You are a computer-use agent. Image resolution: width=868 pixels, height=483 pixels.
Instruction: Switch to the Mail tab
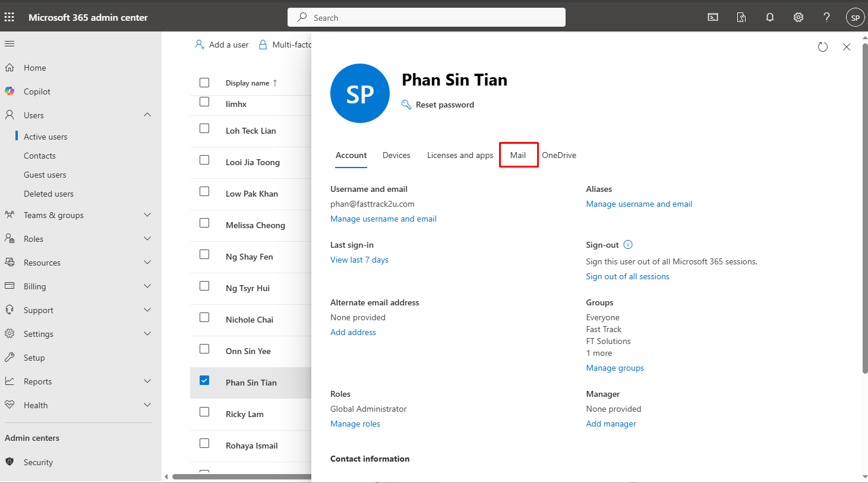click(518, 155)
